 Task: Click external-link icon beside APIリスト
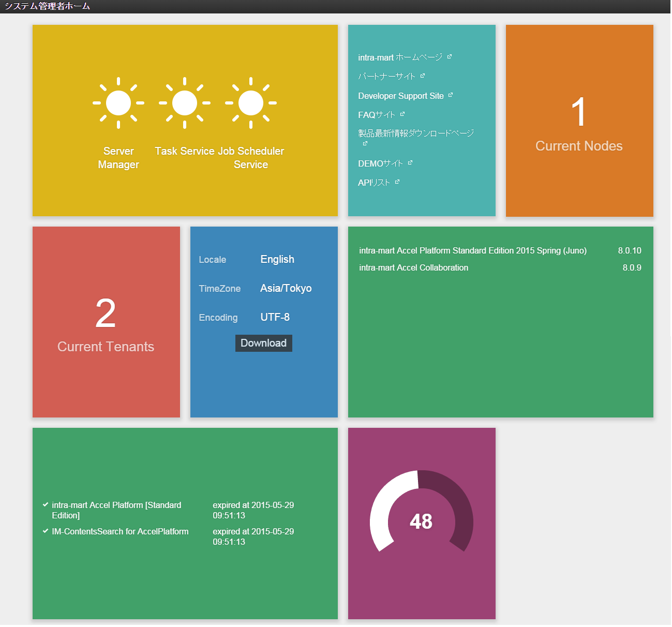(x=397, y=182)
